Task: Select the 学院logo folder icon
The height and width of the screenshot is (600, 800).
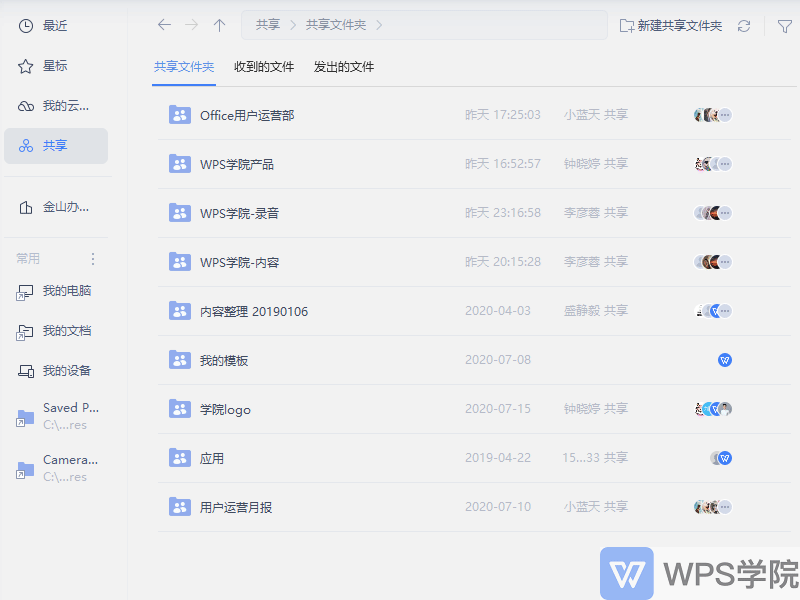Action: pyautogui.click(x=180, y=409)
